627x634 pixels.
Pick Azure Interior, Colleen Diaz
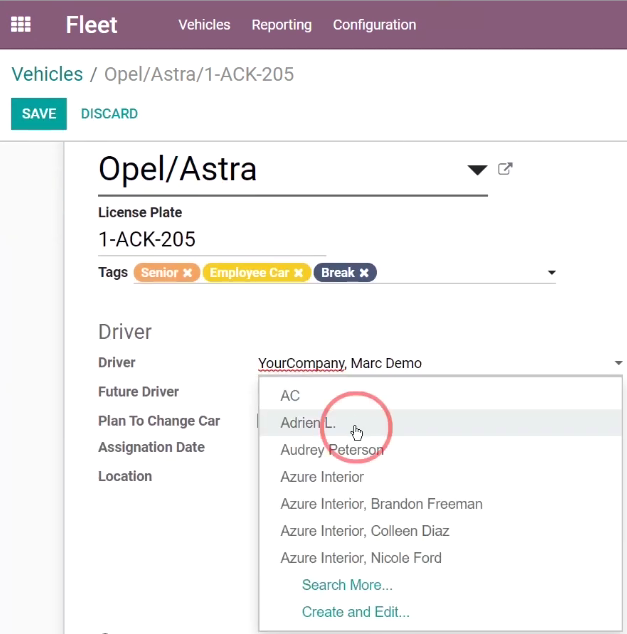point(440,531)
